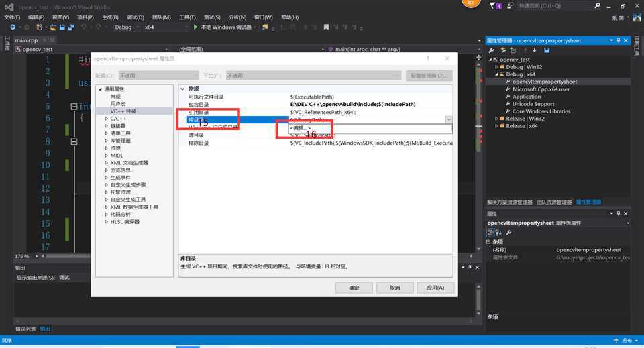Image resolution: width=644 pixels, height=348 pixels.
Task: Open dropdown arrow for the 库目录 value
Action: pyautogui.click(x=448, y=119)
